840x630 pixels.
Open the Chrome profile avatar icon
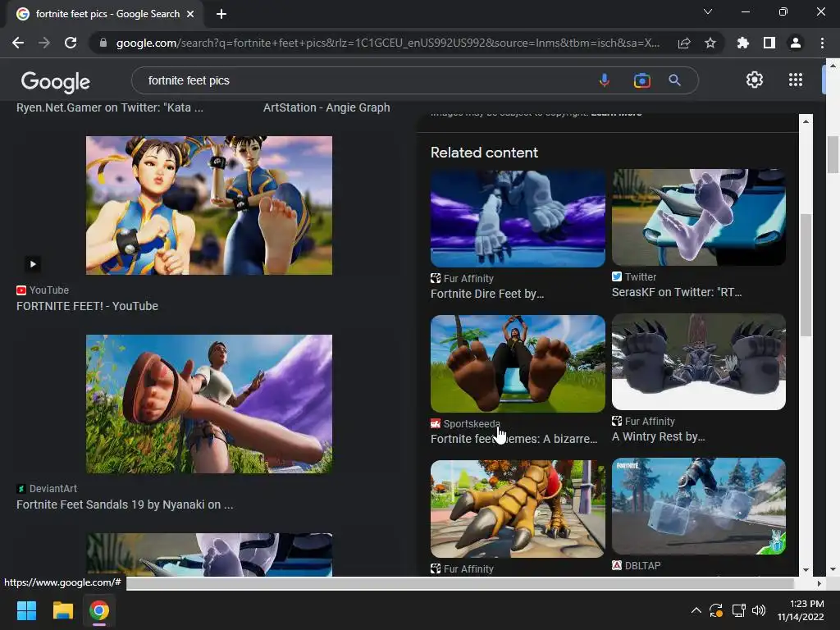coord(796,43)
